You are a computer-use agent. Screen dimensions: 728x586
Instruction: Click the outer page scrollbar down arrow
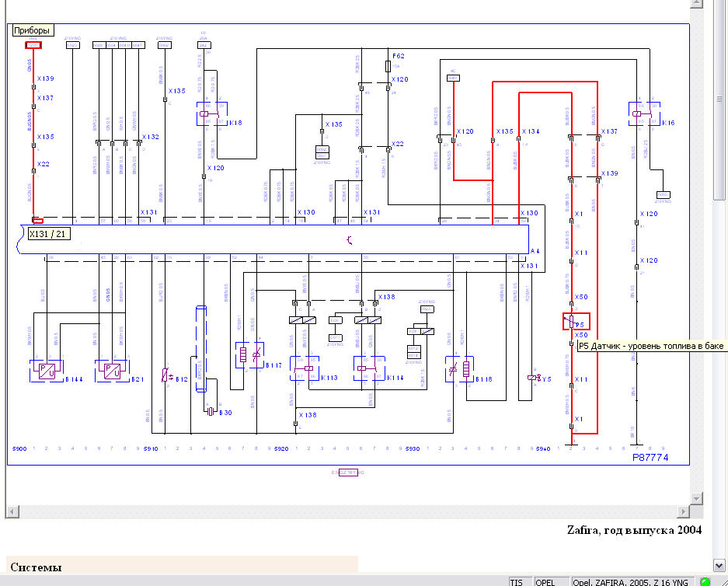coord(719,565)
